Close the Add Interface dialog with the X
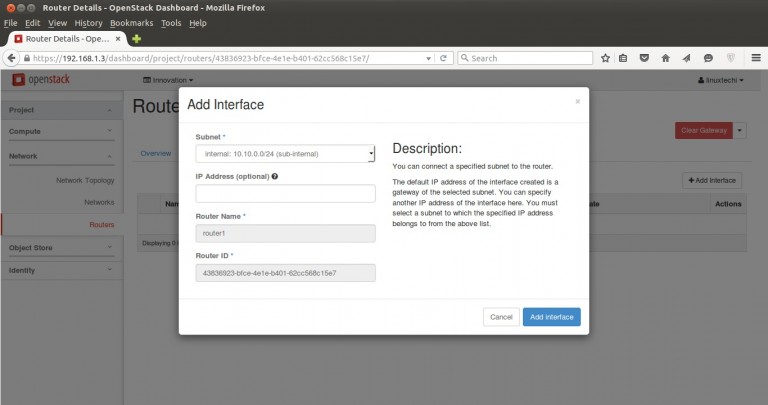This screenshot has height=405, width=768. (577, 100)
